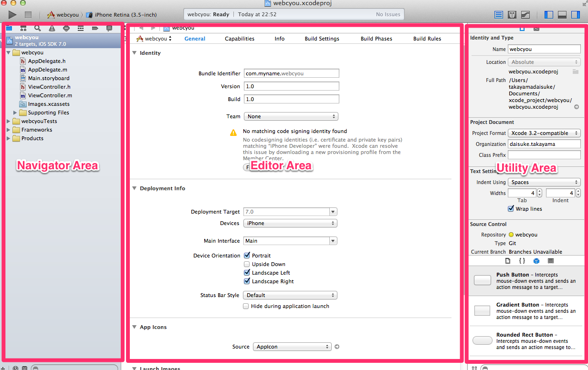
Task: Uncheck the Portrait orientation
Action: (x=247, y=256)
